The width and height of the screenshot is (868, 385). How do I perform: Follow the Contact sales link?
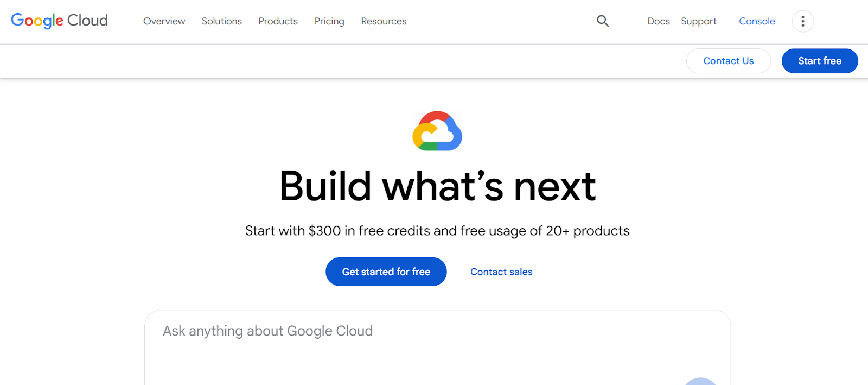[501, 272]
